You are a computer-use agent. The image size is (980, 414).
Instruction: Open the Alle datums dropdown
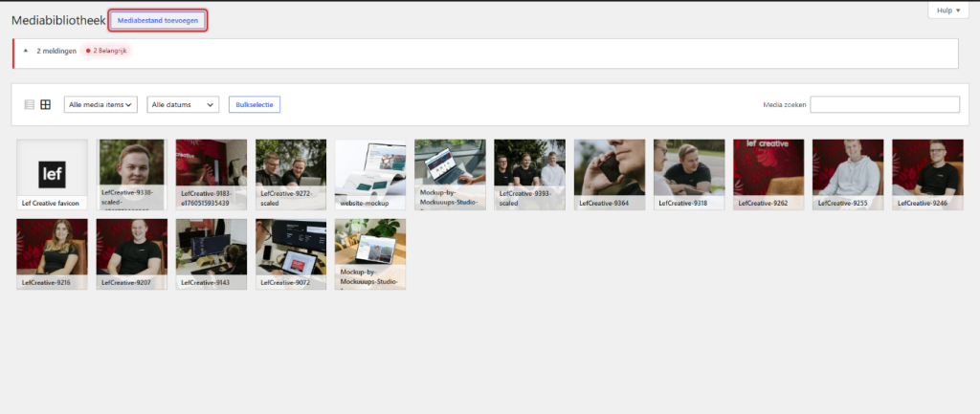[183, 105]
